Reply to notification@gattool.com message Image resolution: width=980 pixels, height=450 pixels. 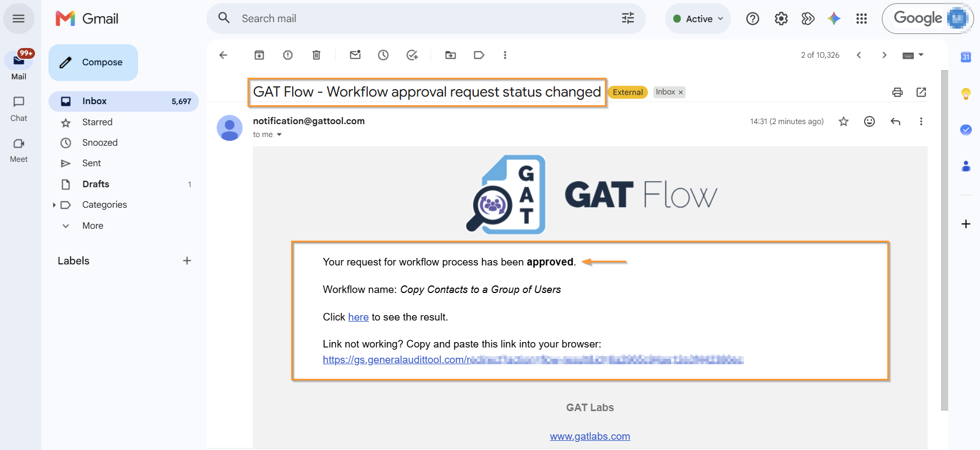coord(895,121)
